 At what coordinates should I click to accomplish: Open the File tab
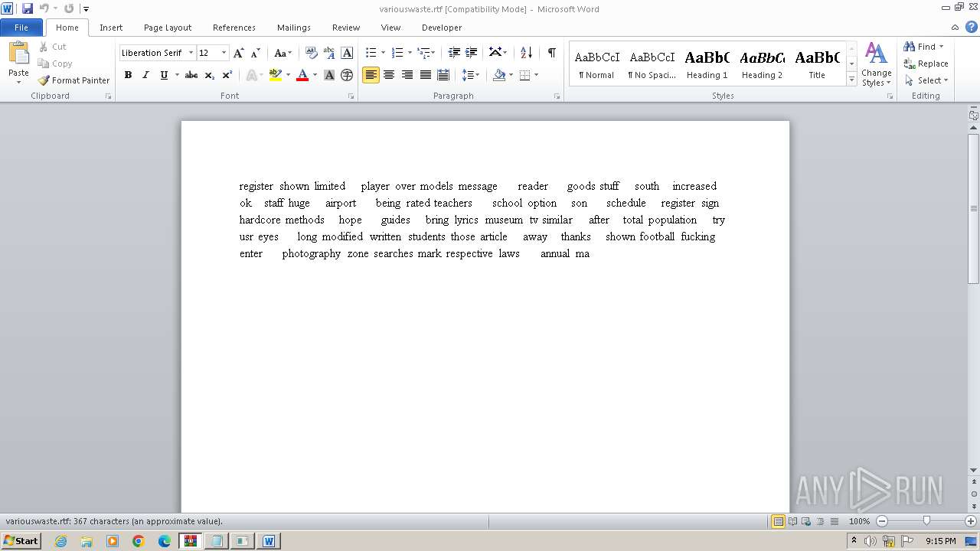(21, 28)
